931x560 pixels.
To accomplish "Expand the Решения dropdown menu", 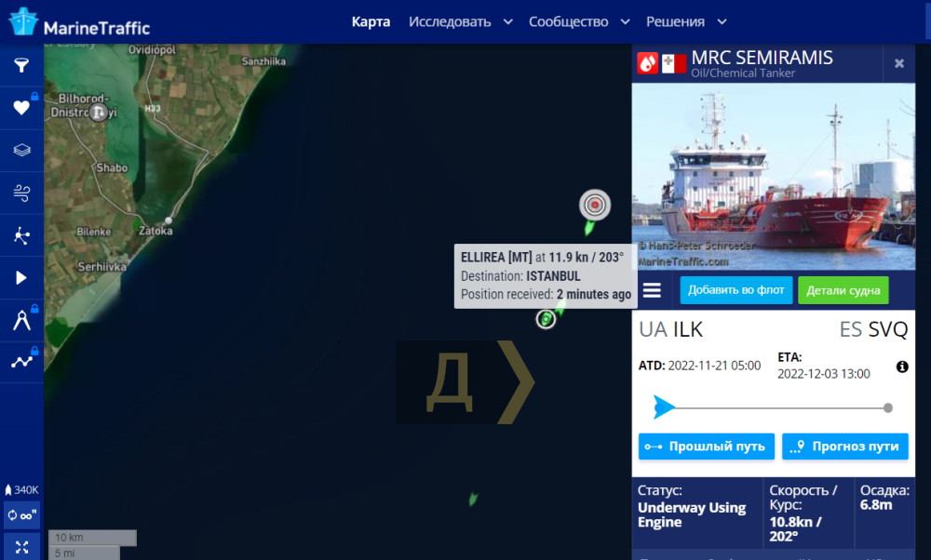I will point(686,22).
